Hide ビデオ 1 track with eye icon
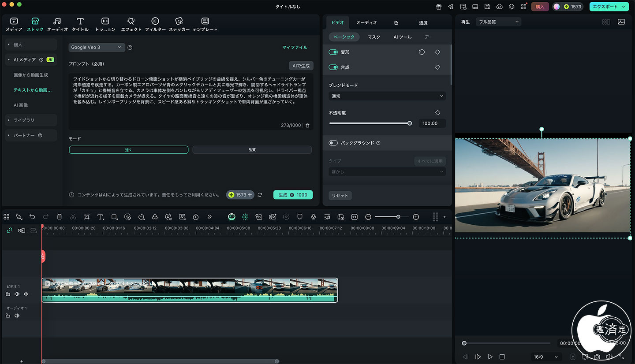Image resolution: width=635 pixels, height=364 pixels. 26,294
